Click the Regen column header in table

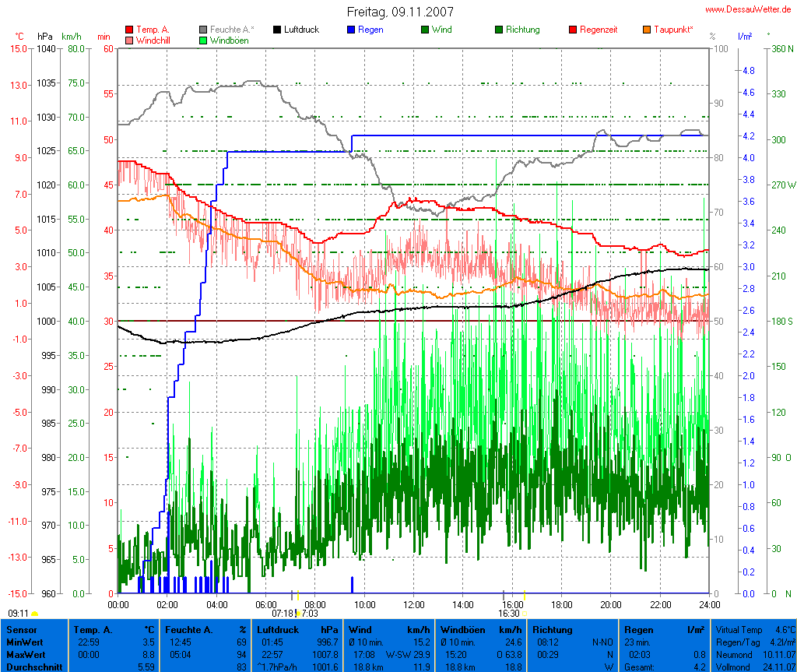click(639, 629)
